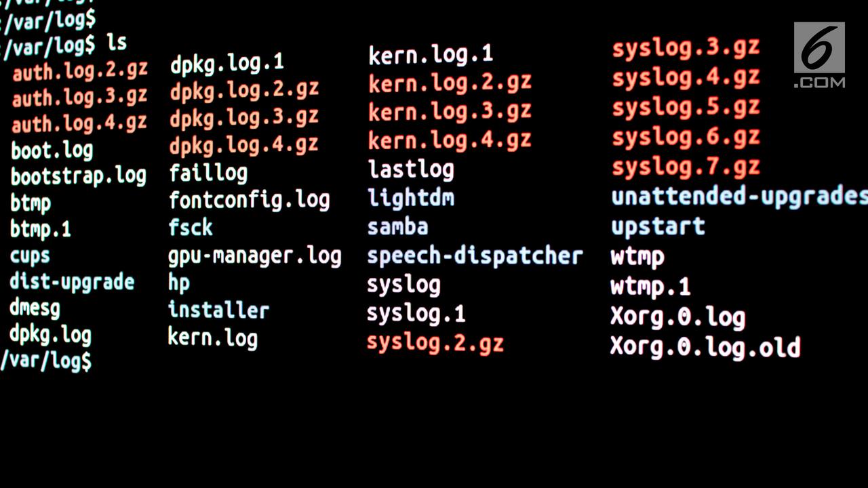The height and width of the screenshot is (488, 868).
Task: Select the speech-dispatcher directory
Action: click(475, 256)
